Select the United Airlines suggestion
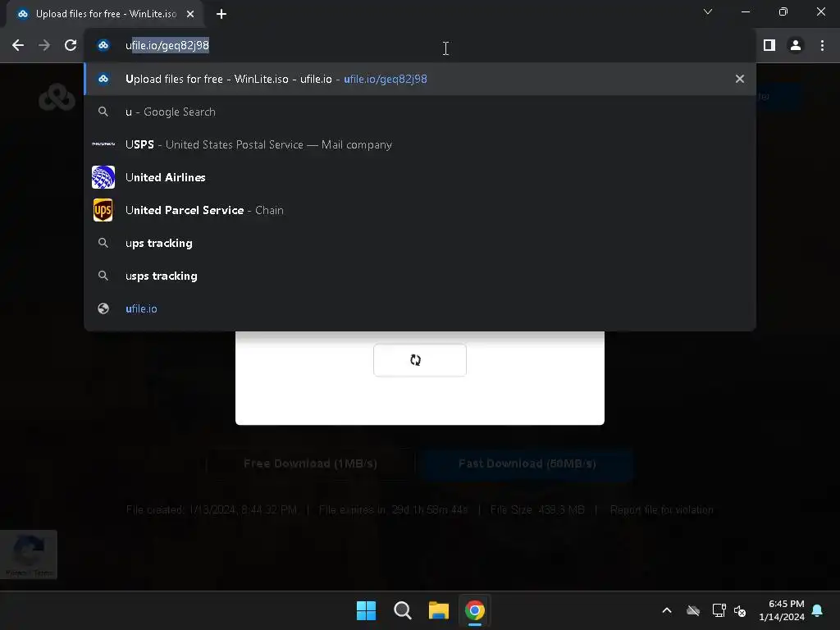This screenshot has width=840, height=630. coord(420,177)
